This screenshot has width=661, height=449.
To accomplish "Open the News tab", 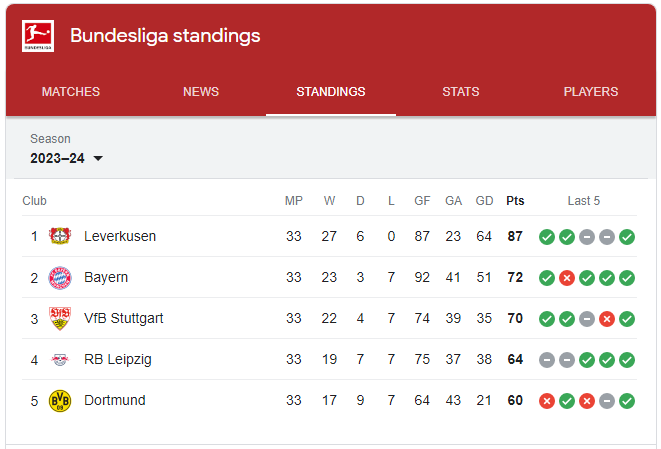I will 201,91.
